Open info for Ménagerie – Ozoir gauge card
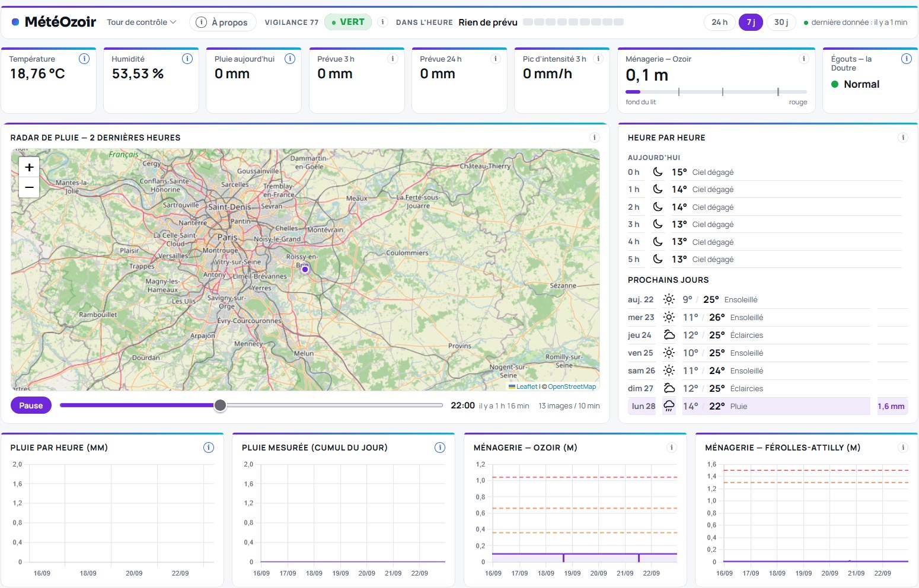The image size is (919, 588). click(x=804, y=59)
